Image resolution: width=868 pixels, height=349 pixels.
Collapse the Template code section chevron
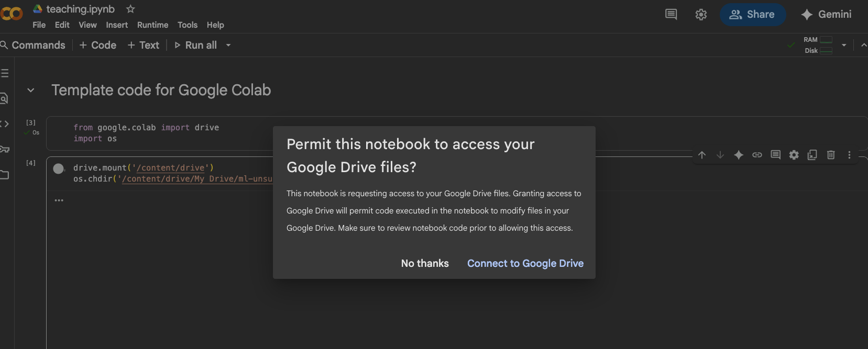tap(31, 91)
